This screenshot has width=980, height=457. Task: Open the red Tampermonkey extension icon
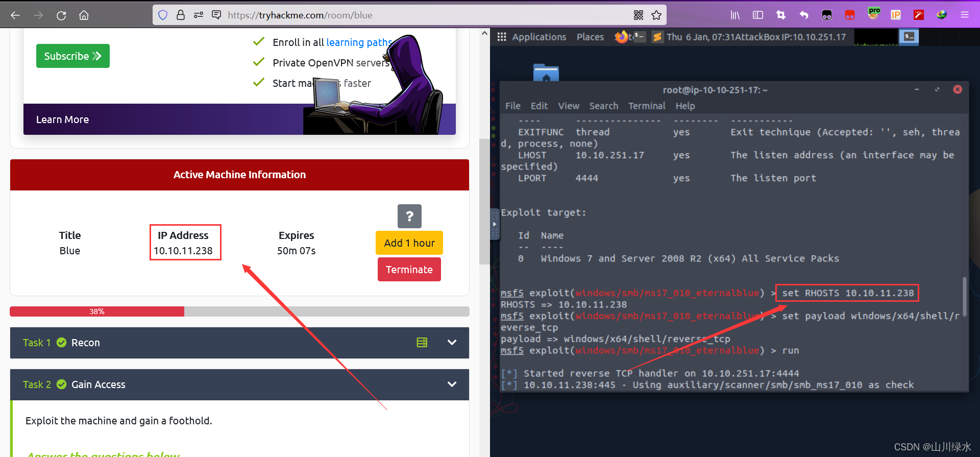click(x=850, y=15)
